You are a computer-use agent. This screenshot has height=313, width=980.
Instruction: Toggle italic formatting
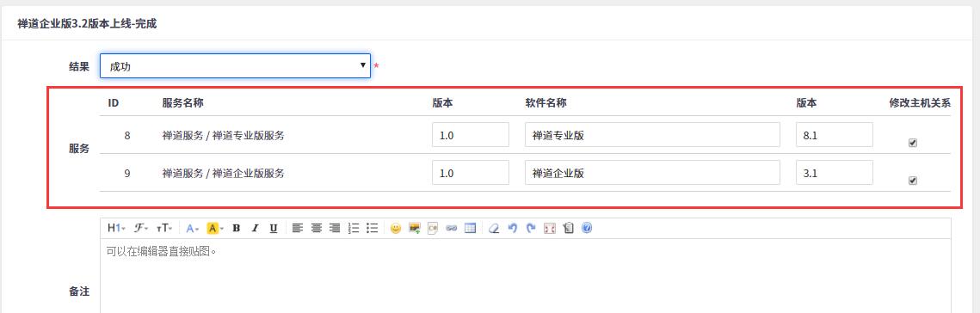255,229
